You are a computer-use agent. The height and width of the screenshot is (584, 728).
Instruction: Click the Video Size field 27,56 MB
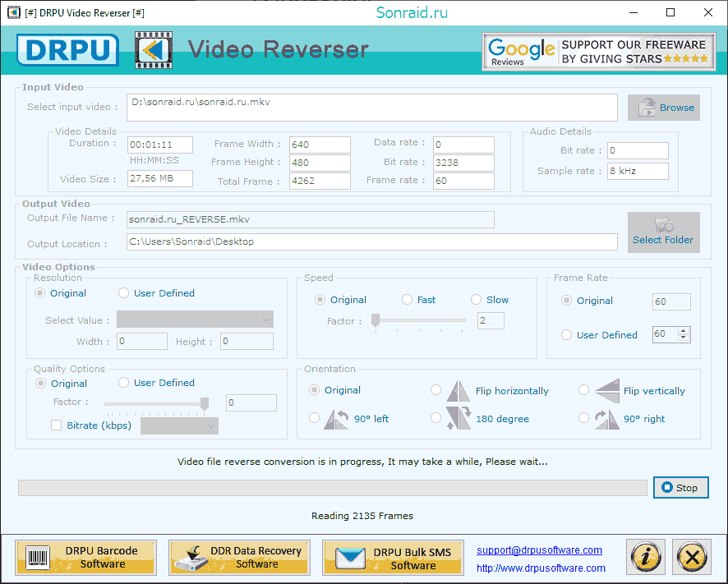coord(160,179)
